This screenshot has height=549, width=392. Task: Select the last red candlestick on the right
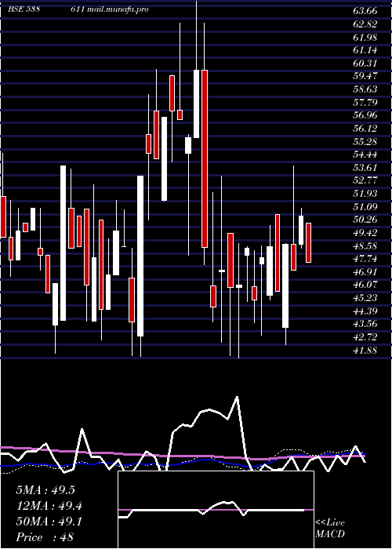308,242
